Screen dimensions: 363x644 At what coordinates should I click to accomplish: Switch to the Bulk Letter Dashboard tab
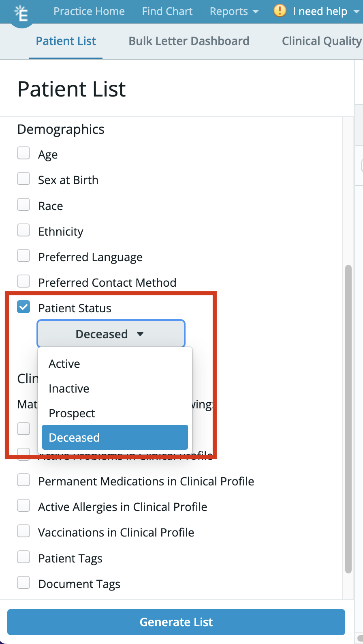tap(188, 41)
